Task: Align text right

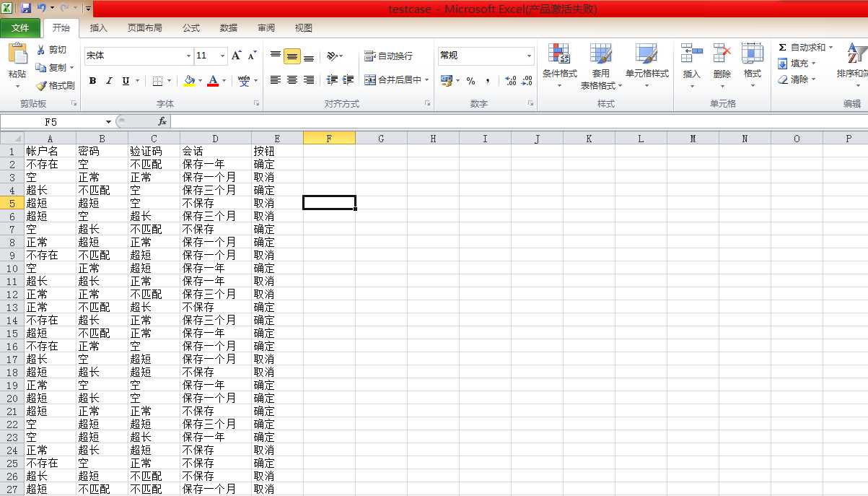Action: coord(309,80)
